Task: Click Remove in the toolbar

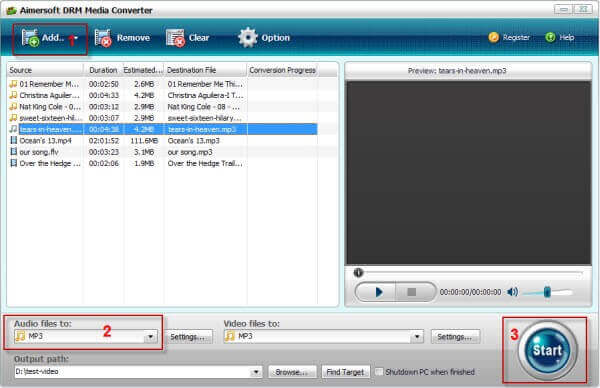Action: [x=122, y=38]
